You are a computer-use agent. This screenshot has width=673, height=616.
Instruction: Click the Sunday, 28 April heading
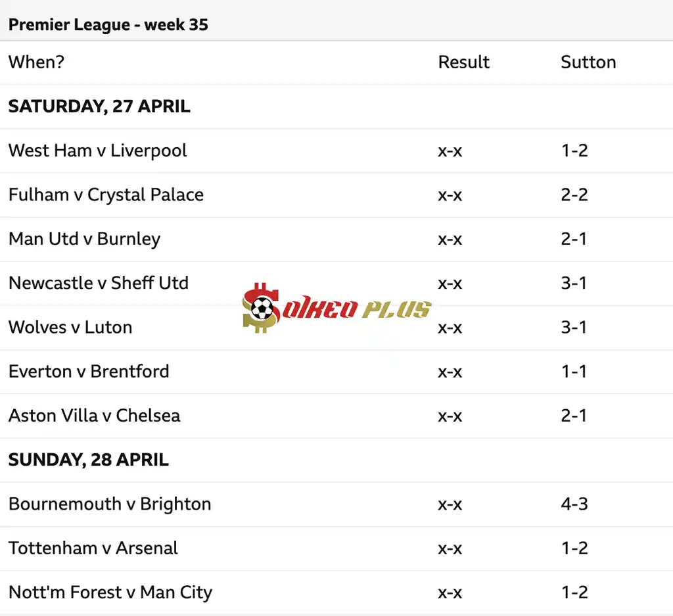tap(89, 460)
